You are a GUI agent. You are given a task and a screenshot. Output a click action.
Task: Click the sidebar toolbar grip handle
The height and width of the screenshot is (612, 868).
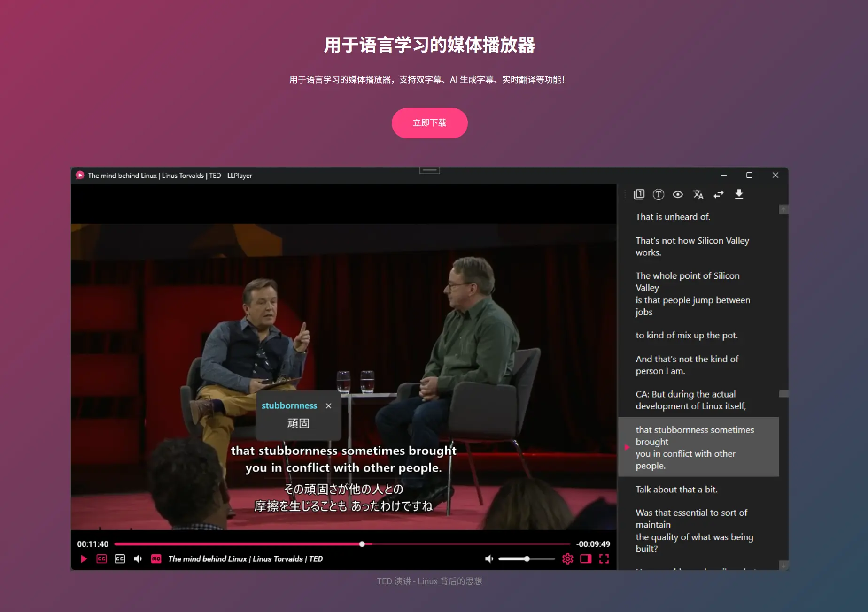pos(625,194)
